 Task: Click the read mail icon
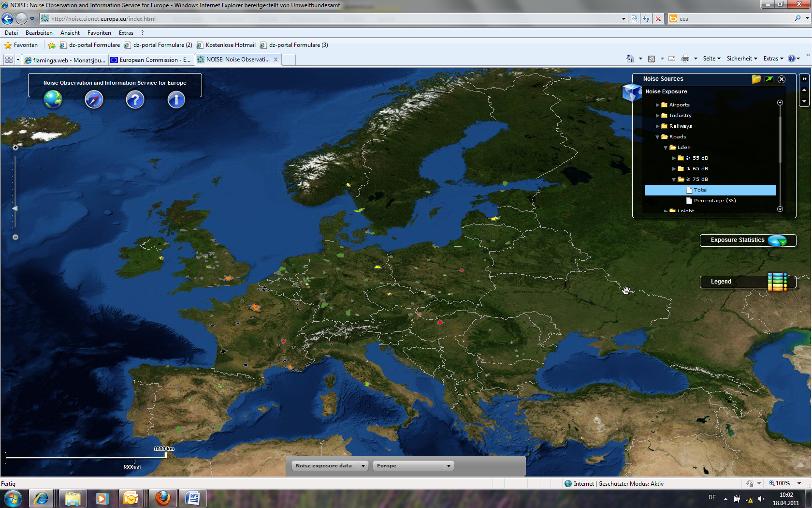point(672,59)
